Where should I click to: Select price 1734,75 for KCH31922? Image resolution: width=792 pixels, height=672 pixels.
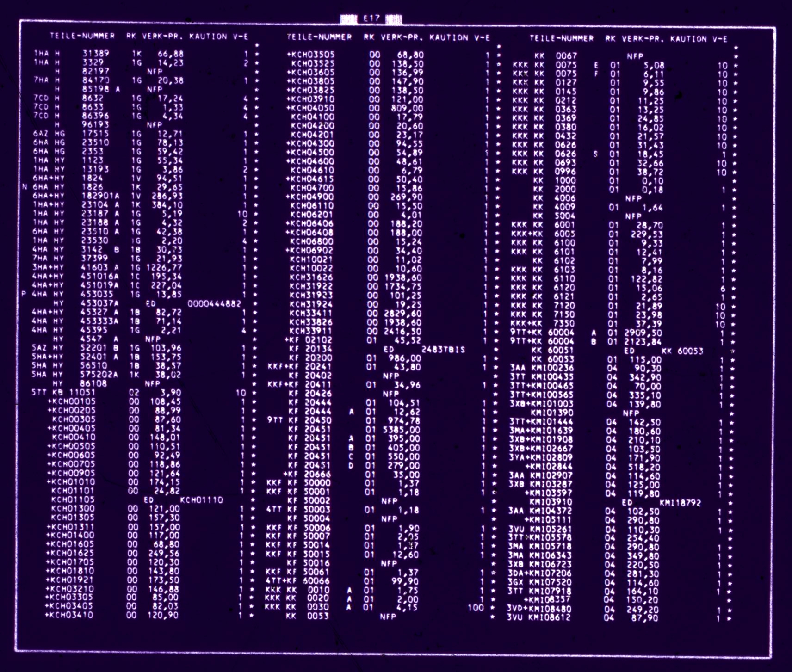tap(403, 286)
